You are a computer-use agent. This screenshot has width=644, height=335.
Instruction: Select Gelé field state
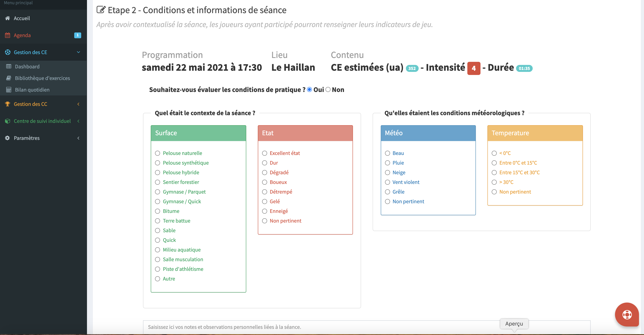click(264, 202)
